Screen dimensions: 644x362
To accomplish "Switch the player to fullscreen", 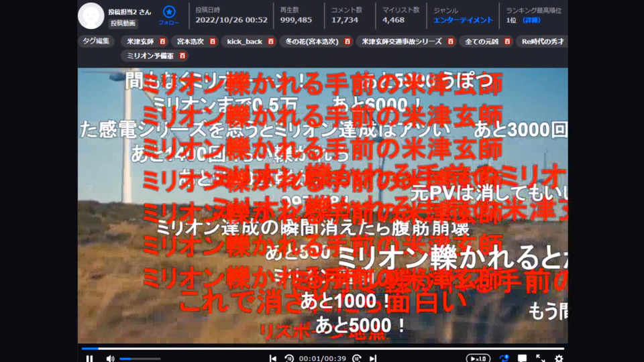I will [541, 358].
